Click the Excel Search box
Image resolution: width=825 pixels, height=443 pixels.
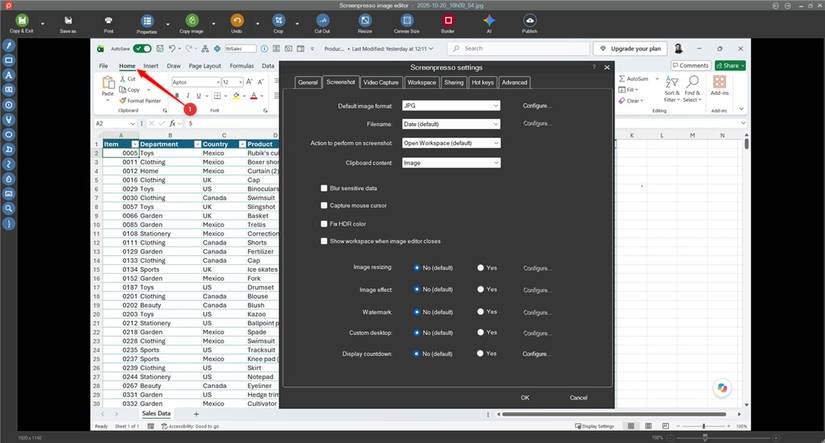tap(519, 49)
